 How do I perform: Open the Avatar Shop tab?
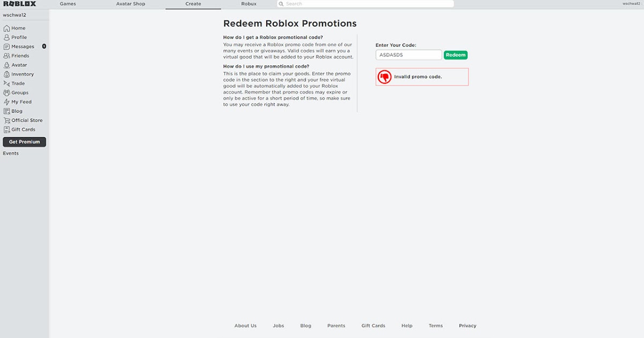130,4
